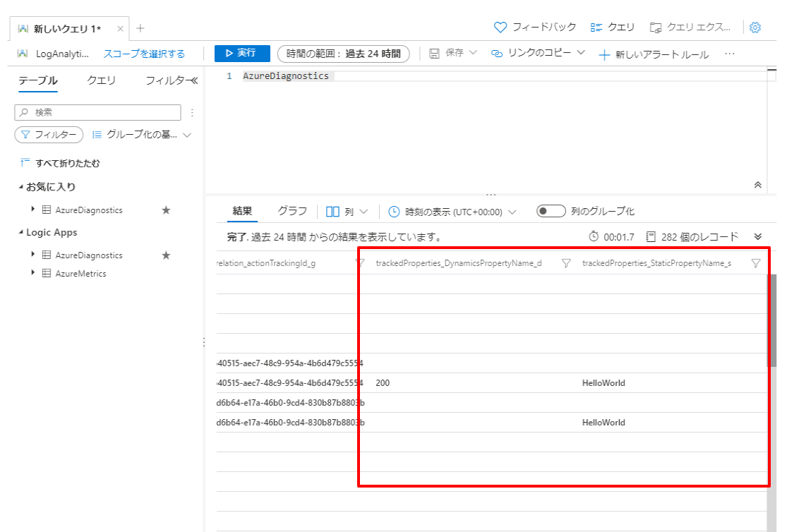787x532 pixels.
Task: Filter the trackedProperties_DynamicsPropertyName_d column
Action: click(x=566, y=263)
